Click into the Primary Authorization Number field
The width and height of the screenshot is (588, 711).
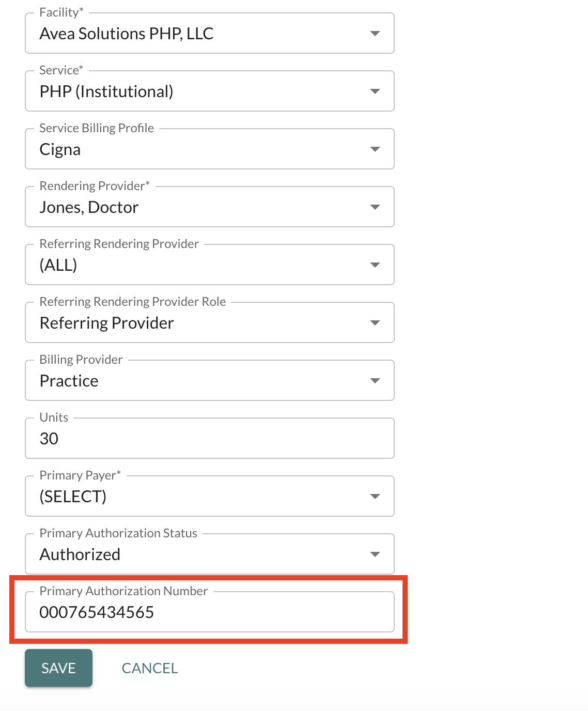click(x=209, y=612)
